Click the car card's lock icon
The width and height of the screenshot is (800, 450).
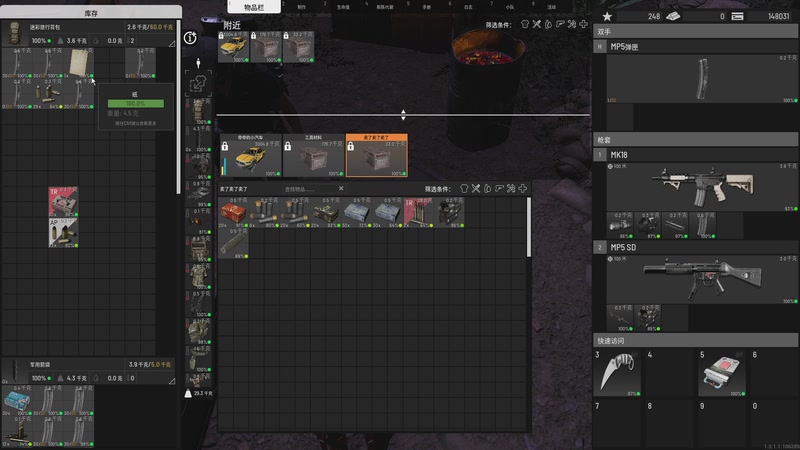click(224, 146)
